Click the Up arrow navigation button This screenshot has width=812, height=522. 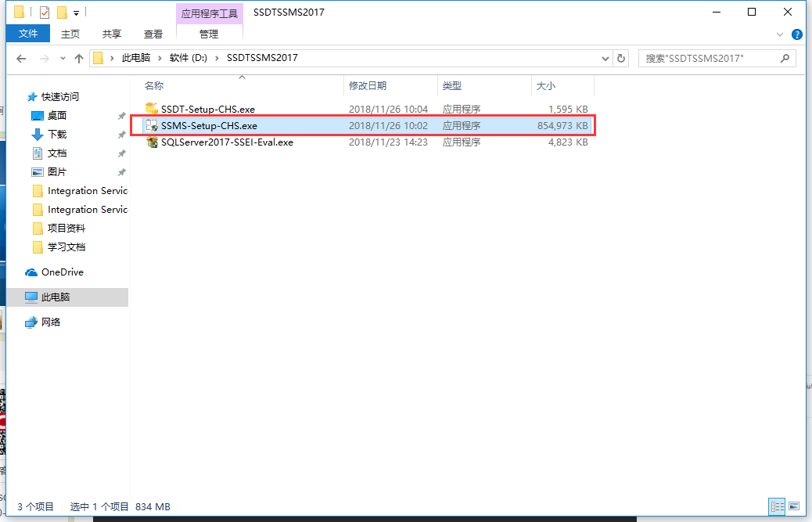click(79, 59)
